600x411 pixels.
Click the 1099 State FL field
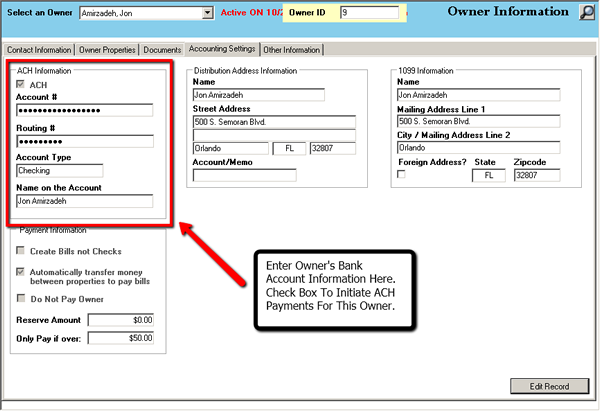(x=489, y=176)
